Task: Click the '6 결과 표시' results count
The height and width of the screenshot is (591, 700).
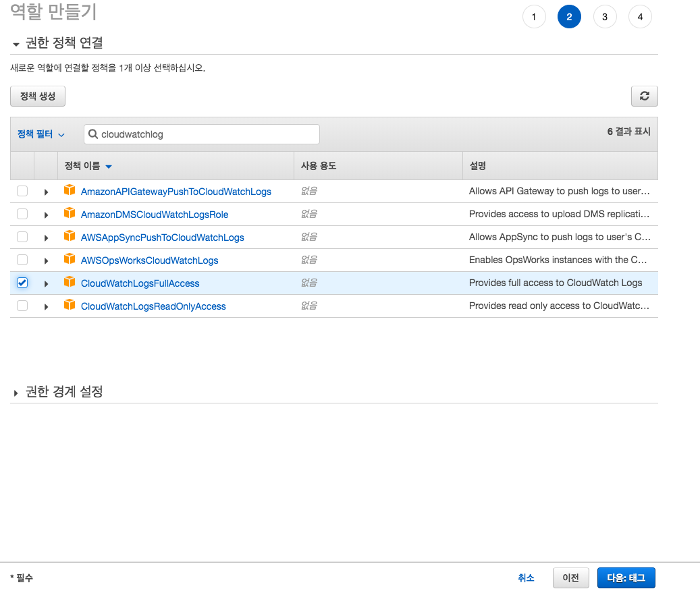Action: click(628, 131)
